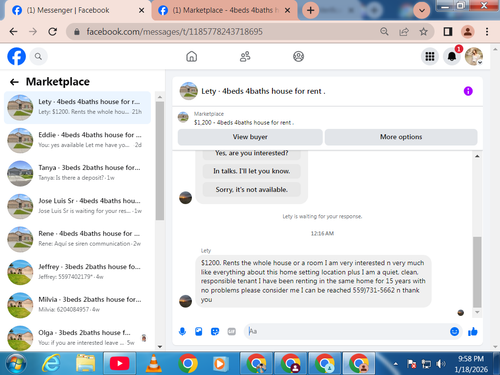
Task: Switch to the Messenger | Facebook tab
Action: coord(68,10)
